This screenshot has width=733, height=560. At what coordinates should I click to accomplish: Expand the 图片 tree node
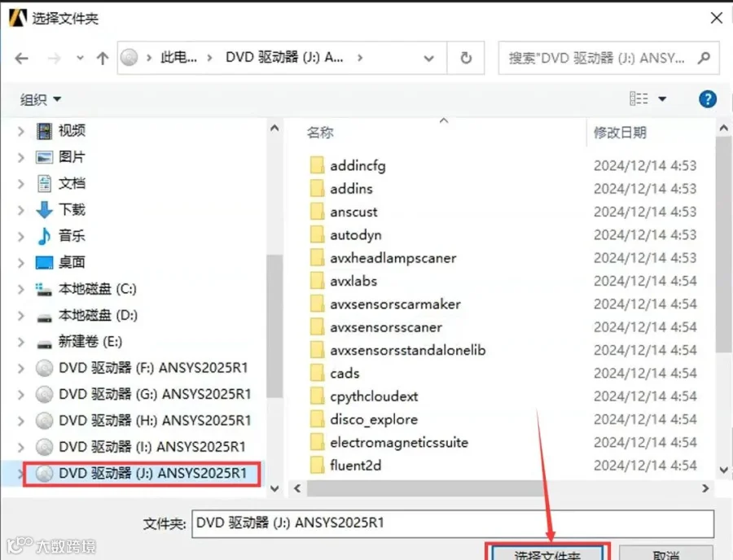(x=20, y=157)
